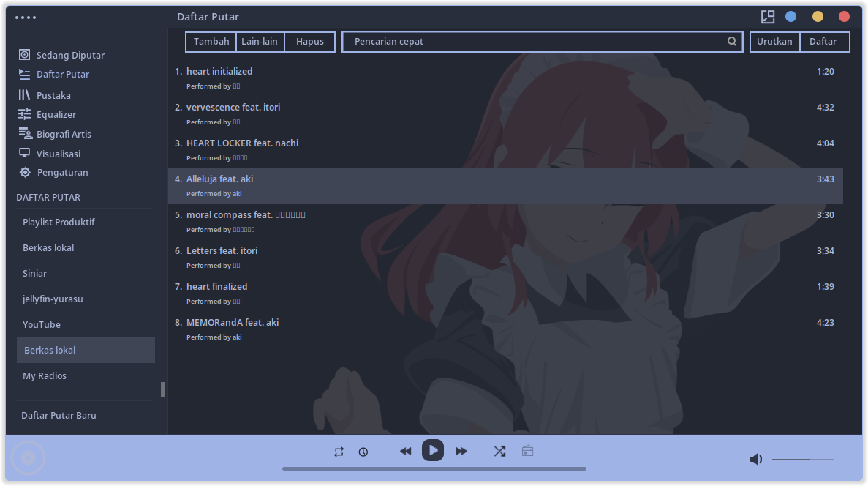The image size is (868, 486).
Task: Open the Urutkan sort menu
Action: click(x=774, y=42)
